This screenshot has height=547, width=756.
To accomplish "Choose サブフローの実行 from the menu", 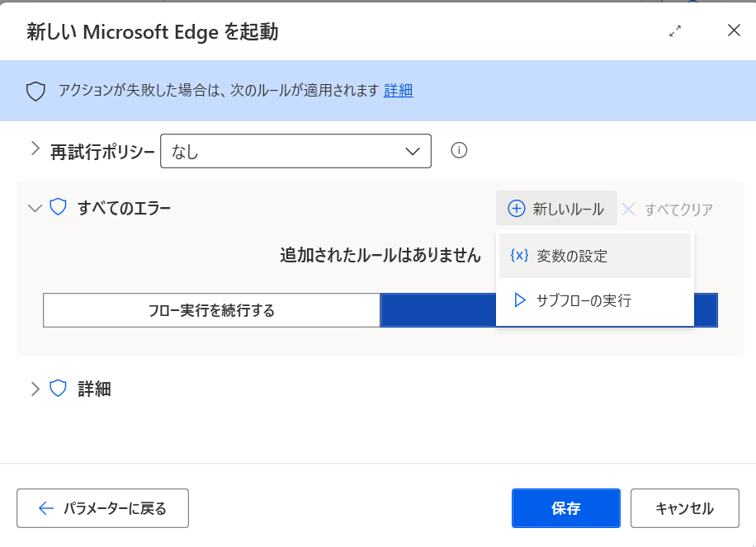I will (595, 300).
